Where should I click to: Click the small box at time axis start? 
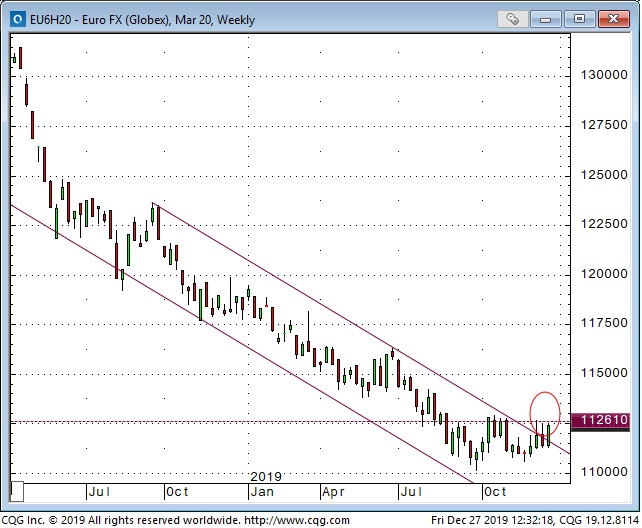[17, 492]
